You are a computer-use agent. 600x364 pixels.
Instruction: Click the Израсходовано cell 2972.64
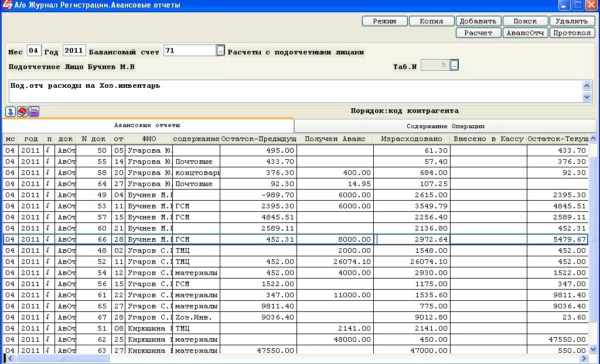[x=412, y=239]
